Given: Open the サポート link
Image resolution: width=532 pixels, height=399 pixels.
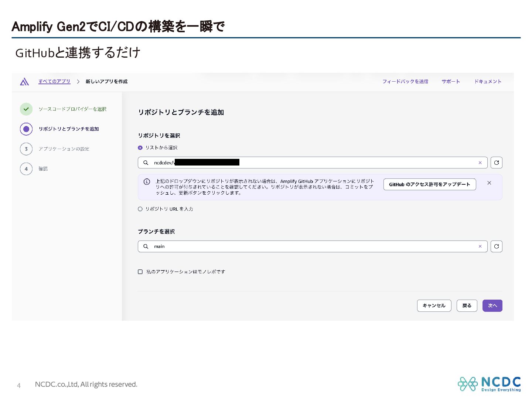Looking at the screenshot, I should (x=451, y=82).
